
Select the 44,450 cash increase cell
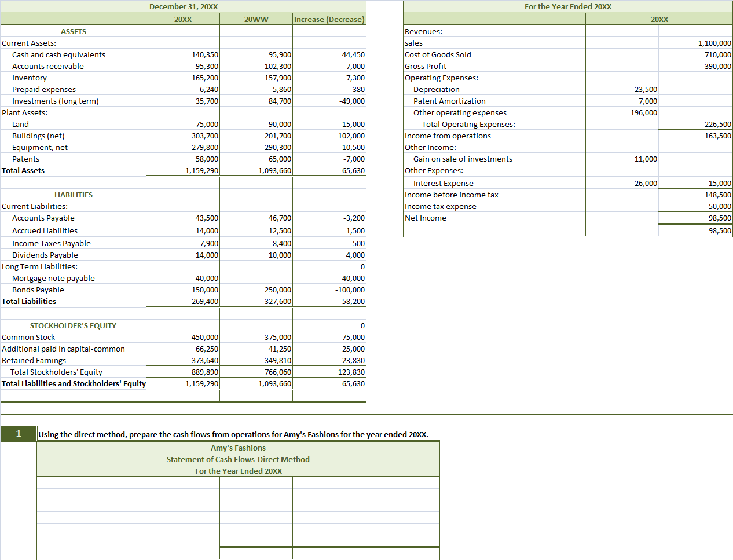[x=353, y=54]
